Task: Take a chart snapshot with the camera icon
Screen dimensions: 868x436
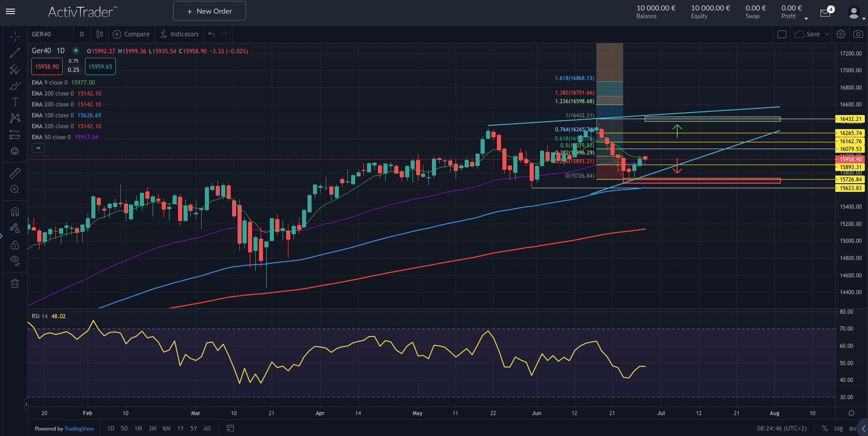Action: pyautogui.click(x=858, y=34)
